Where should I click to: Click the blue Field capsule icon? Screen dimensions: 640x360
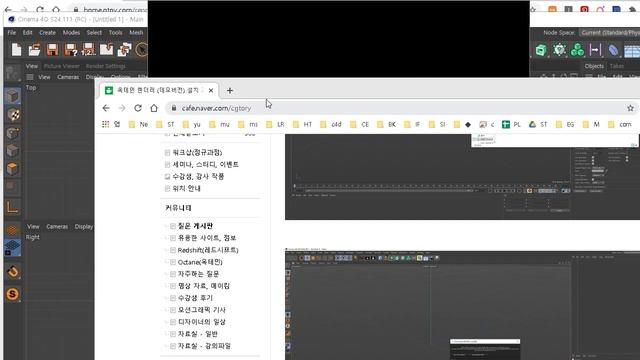pyautogui.click(x=613, y=50)
